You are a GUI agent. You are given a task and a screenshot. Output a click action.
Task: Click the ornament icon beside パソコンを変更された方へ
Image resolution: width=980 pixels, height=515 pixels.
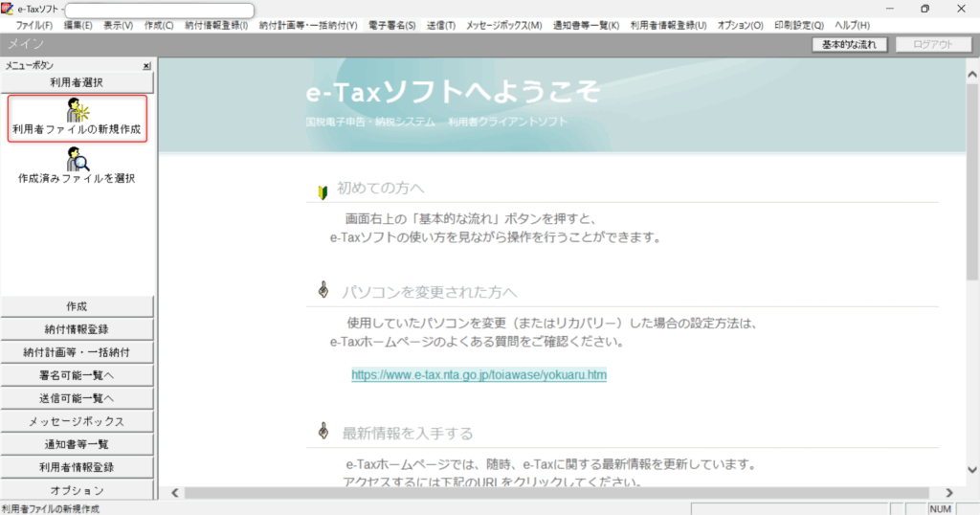click(x=323, y=289)
